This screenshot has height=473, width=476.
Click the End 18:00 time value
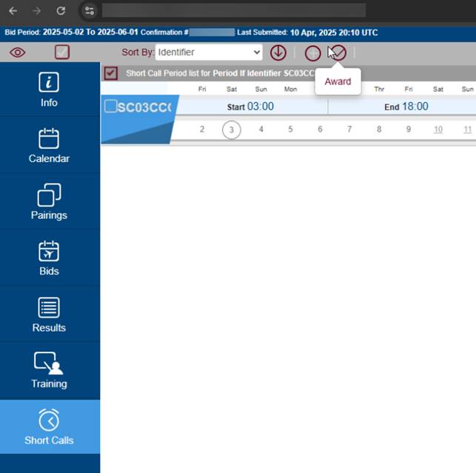tap(415, 107)
